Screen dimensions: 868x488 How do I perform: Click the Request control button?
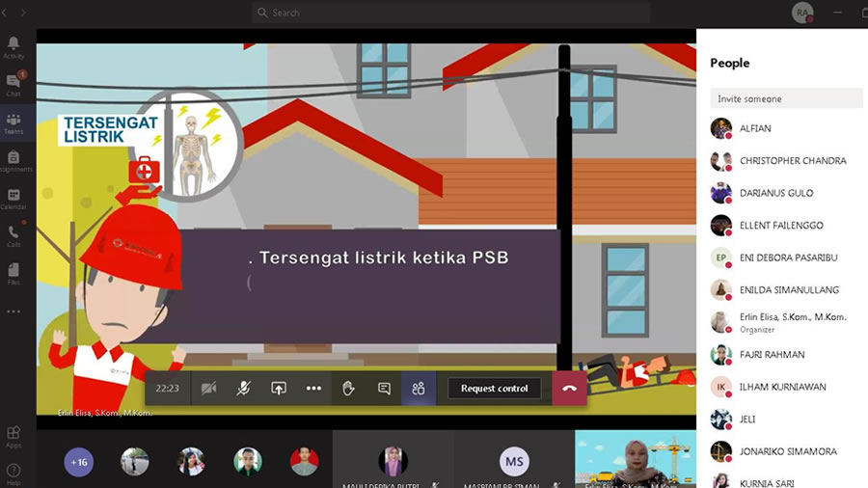(x=494, y=389)
